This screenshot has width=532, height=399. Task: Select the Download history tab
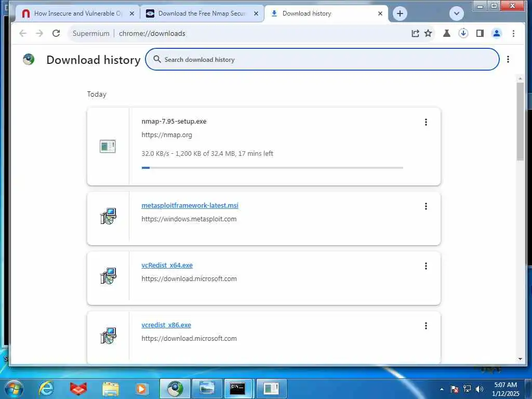tap(326, 14)
